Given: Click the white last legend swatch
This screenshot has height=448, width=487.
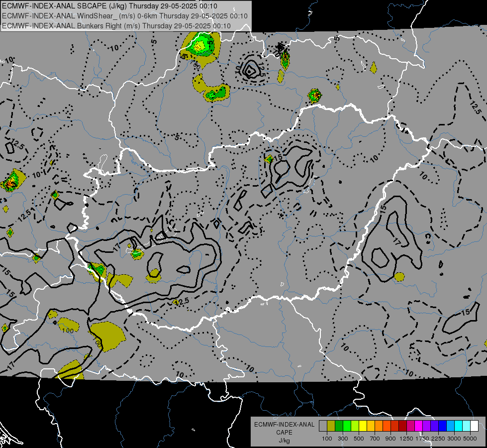Looking at the screenshot, I should point(474,426).
